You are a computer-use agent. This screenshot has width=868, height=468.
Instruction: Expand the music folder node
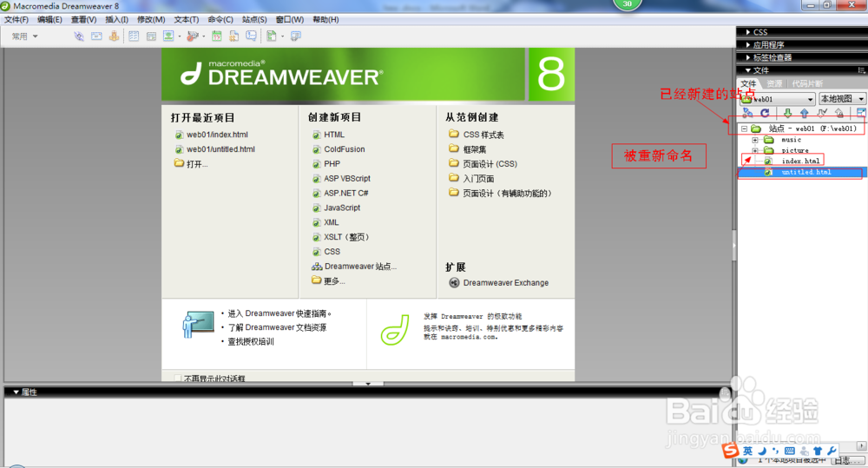click(754, 140)
